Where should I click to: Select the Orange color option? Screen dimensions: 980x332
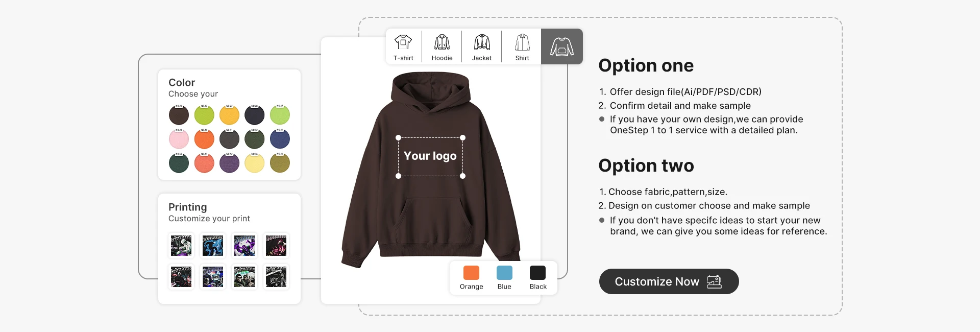click(471, 277)
